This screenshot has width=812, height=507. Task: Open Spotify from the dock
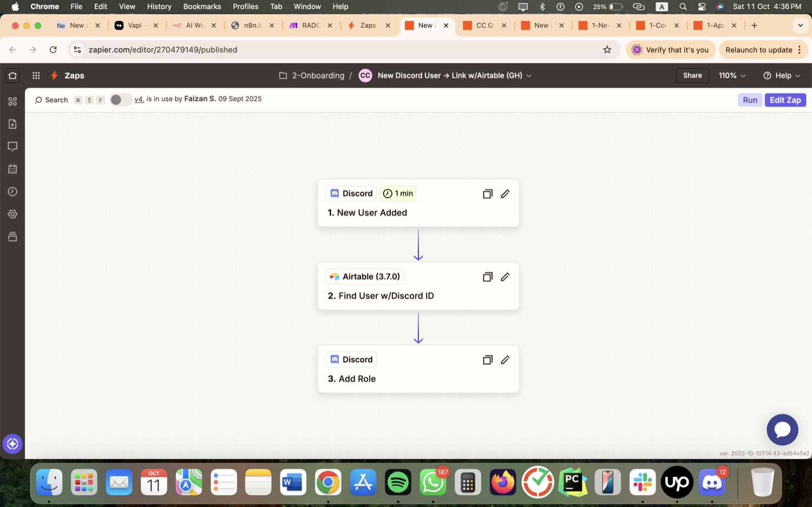(398, 482)
